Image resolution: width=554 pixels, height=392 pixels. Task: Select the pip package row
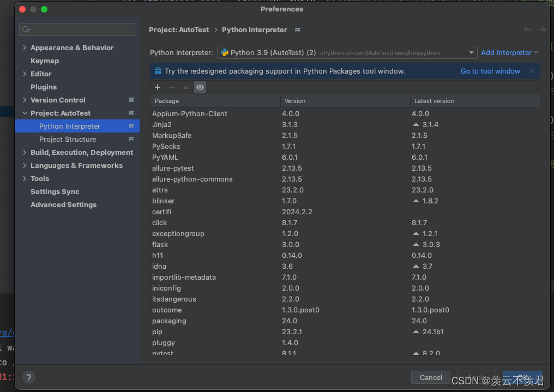click(x=345, y=332)
